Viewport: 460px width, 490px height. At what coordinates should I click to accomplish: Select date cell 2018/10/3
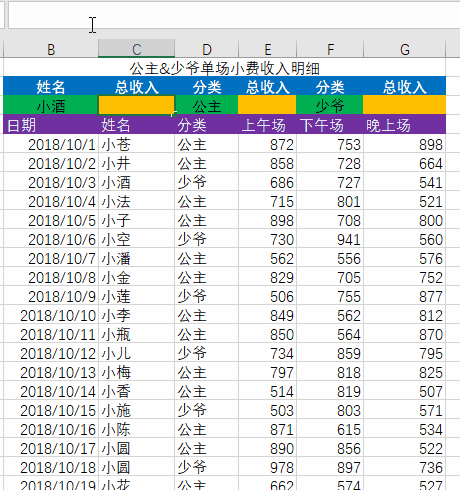pyautogui.click(x=51, y=181)
